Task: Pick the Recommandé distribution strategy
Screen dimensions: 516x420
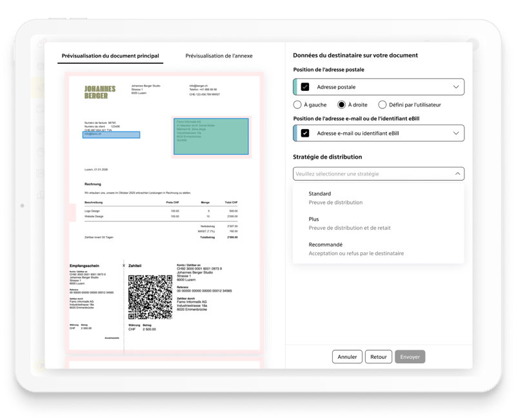Action: pos(379,249)
